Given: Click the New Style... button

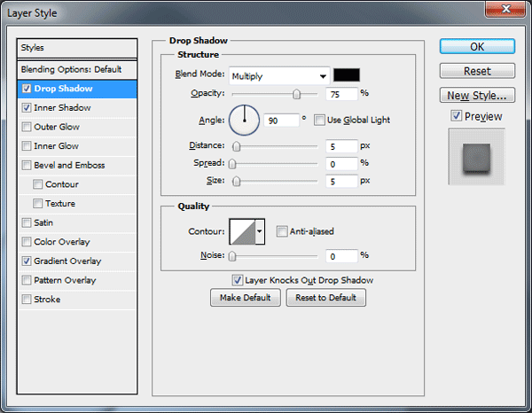Looking at the screenshot, I should click(x=477, y=96).
